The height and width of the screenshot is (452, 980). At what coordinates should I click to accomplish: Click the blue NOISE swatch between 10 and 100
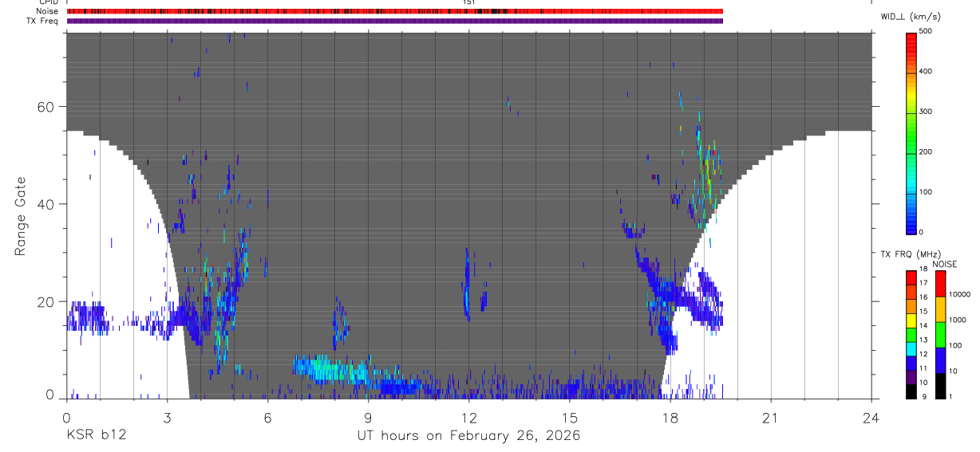click(940, 360)
